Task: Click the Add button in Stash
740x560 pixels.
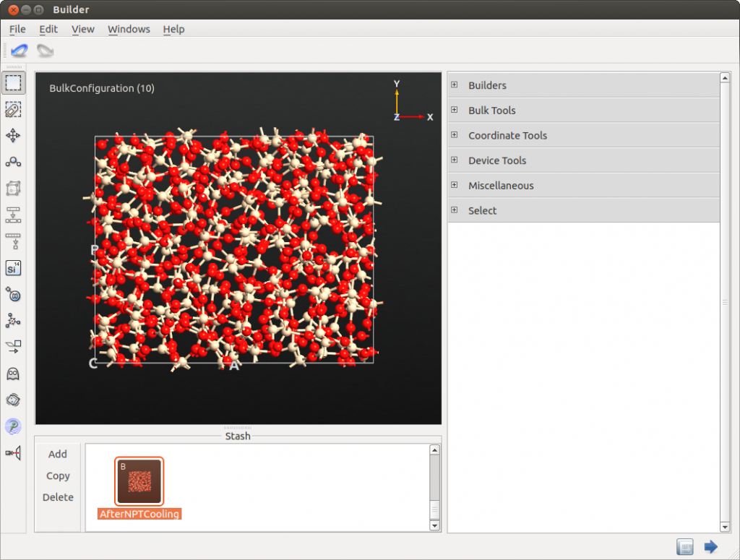Action: tap(58, 454)
